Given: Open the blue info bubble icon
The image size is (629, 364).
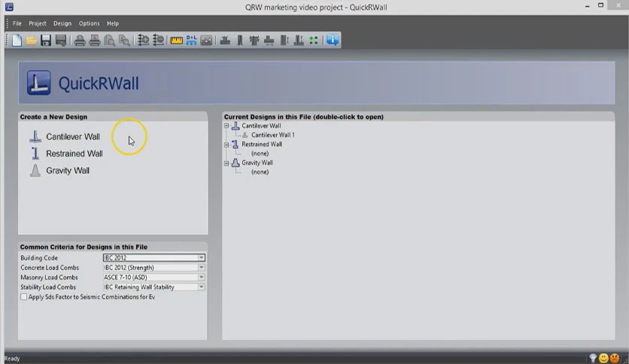Looking at the screenshot, I should [332, 40].
